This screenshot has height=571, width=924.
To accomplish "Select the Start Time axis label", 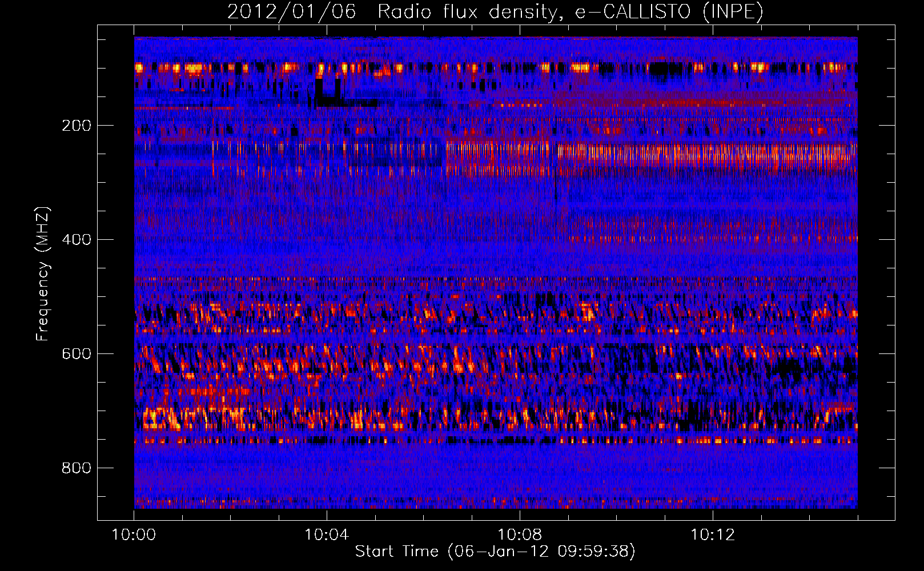I will [495, 552].
